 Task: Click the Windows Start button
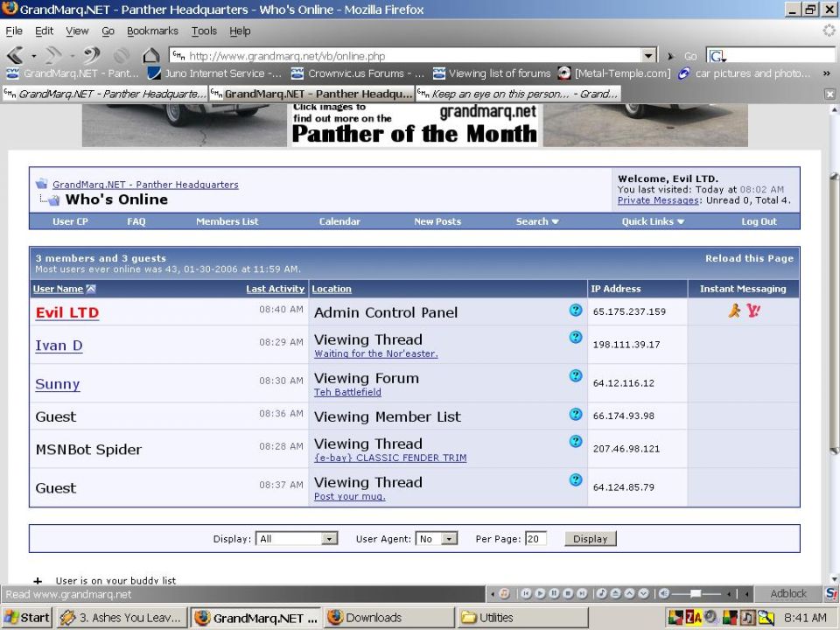coord(27,618)
